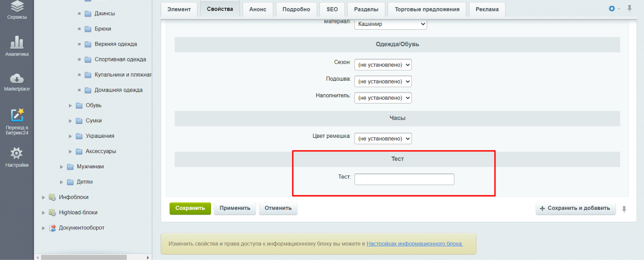644x260 pixels.
Task: Select Джинсы in the catalog tree
Action: pyautogui.click(x=105, y=14)
